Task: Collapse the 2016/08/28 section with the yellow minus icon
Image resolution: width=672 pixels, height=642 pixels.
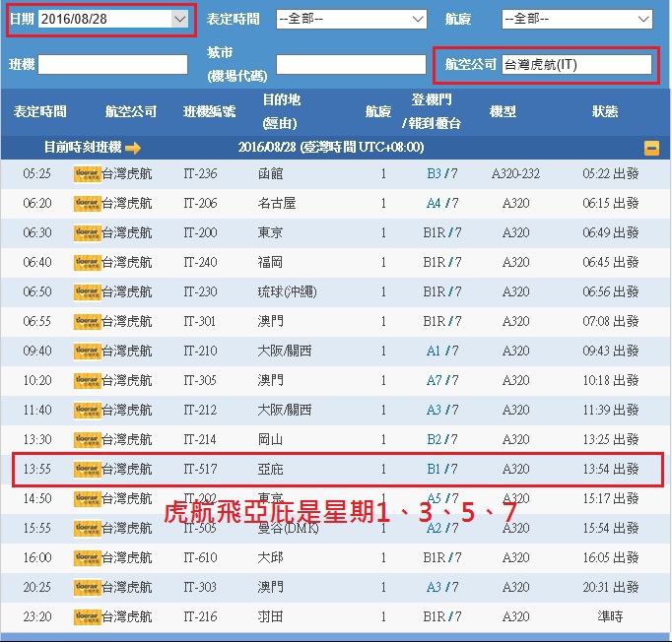Action: (651, 148)
